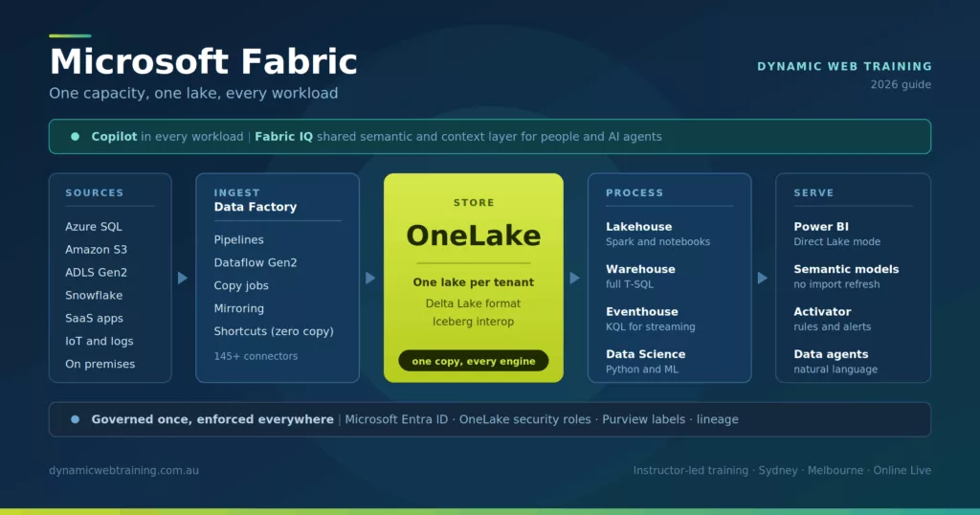Click "Dataflow Gen2" in the Ingest card
The image size is (980, 515).
256,262
